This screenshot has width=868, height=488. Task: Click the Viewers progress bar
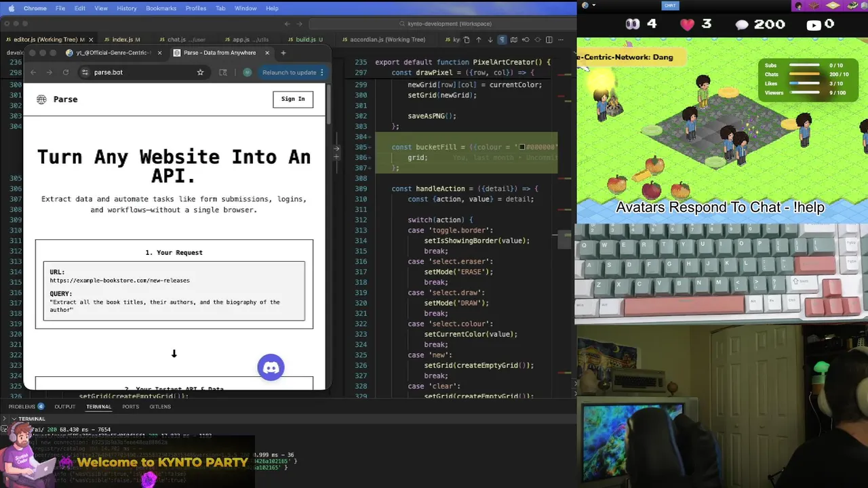[x=804, y=93]
